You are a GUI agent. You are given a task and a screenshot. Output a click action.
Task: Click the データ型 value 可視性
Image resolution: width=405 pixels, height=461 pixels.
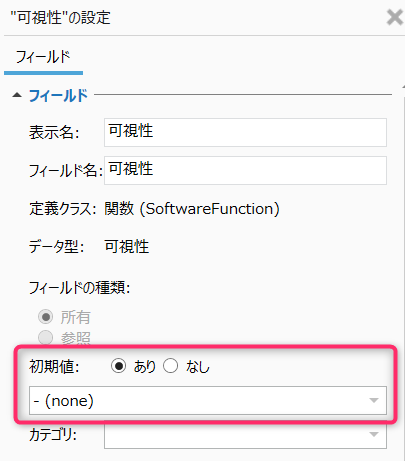tap(127, 247)
